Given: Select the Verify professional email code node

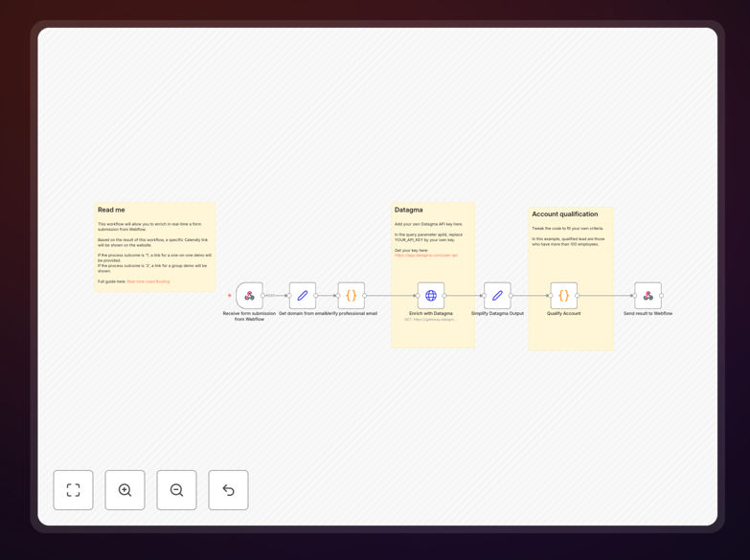Looking at the screenshot, I should pyautogui.click(x=352, y=296).
